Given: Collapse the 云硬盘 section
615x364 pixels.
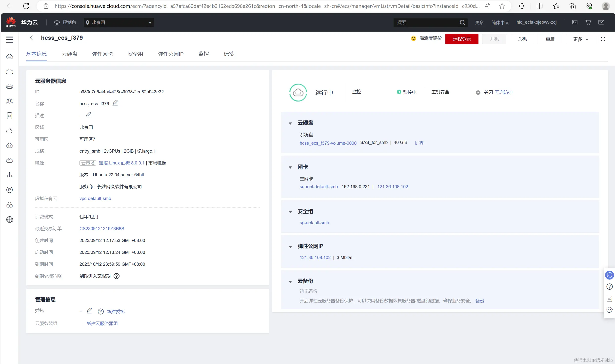Looking at the screenshot, I should click(x=290, y=123).
